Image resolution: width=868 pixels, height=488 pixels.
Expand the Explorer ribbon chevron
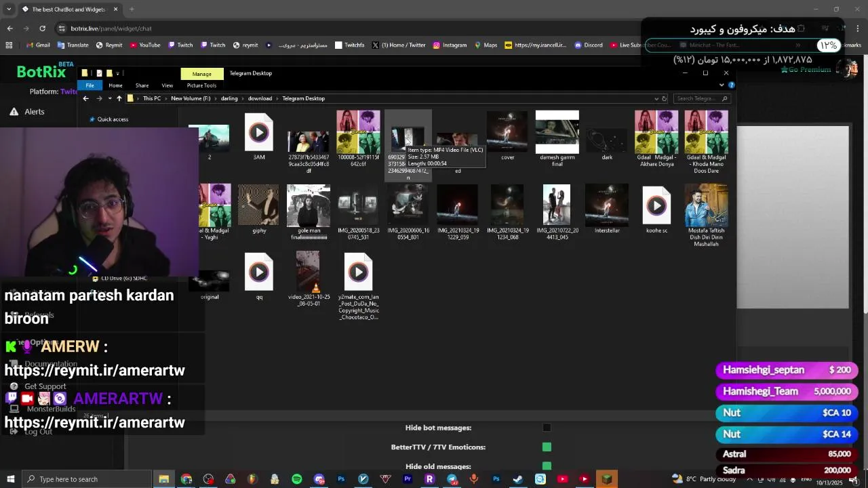click(722, 85)
